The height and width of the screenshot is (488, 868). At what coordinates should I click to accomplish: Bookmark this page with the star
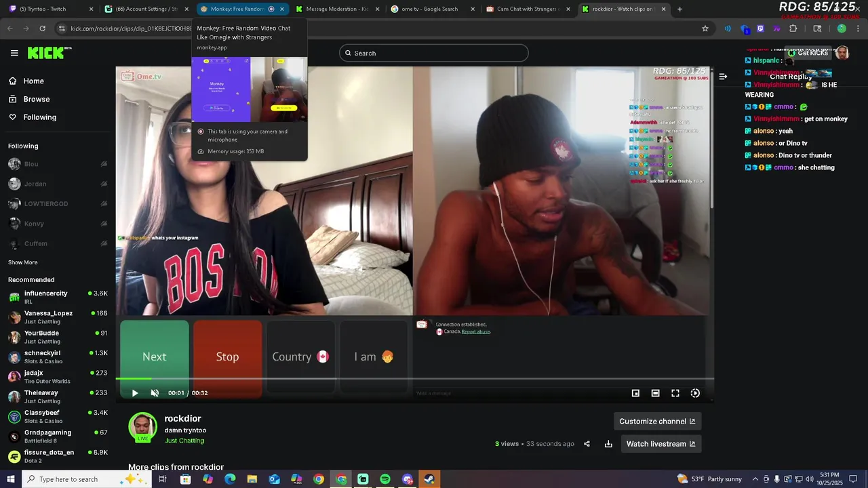(x=705, y=28)
